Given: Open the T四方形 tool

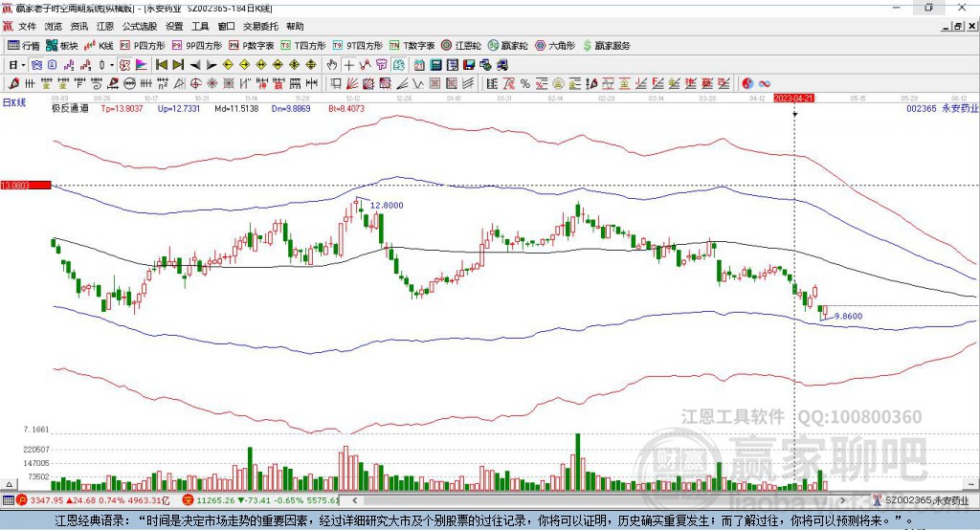Looking at the screenshot, I should point(303,46).
